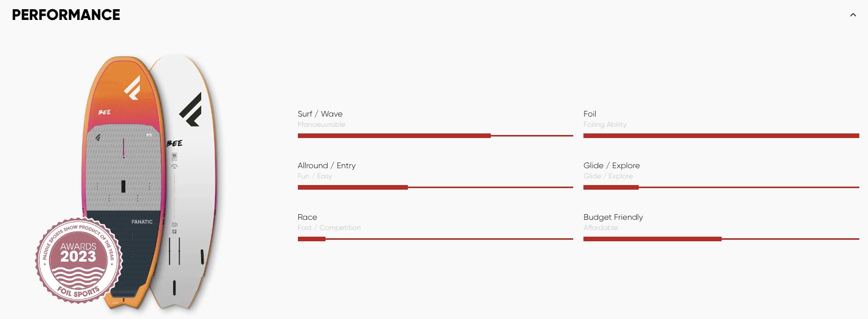This screenshot has width=868, height=319.
Task: Click the FANATIC text on the tail pad
Action: [142, 222]
